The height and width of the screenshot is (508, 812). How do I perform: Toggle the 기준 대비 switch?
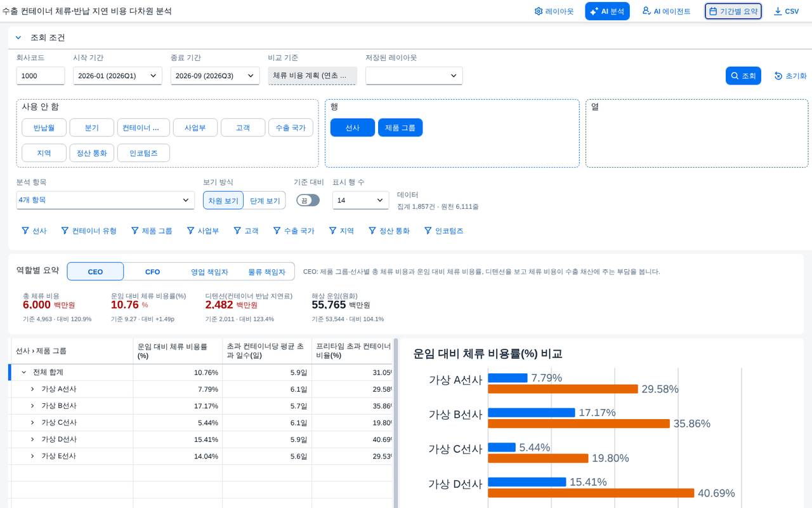pos(308,200)
